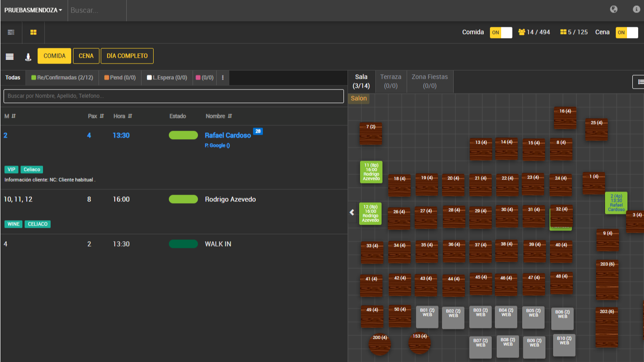Toggle the Cena service switch
Image resolution: width=644 pixels, height=362 pixels.
[x=627, y=32]
